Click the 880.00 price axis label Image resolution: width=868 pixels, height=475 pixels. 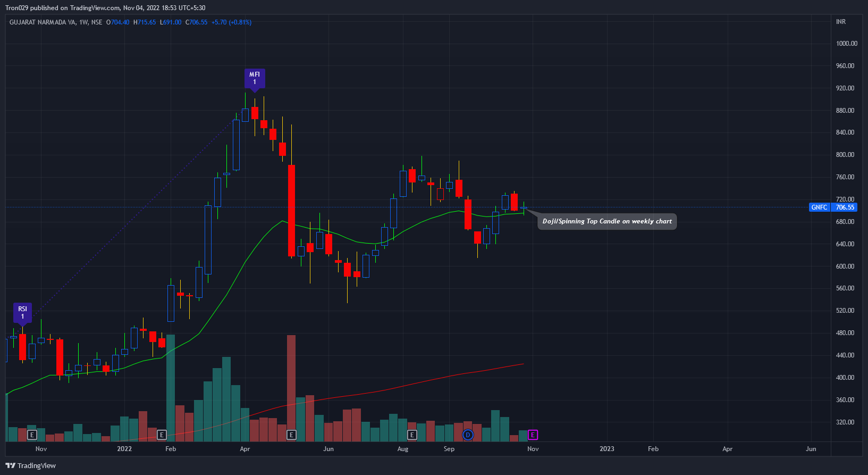tap(845, 111)
